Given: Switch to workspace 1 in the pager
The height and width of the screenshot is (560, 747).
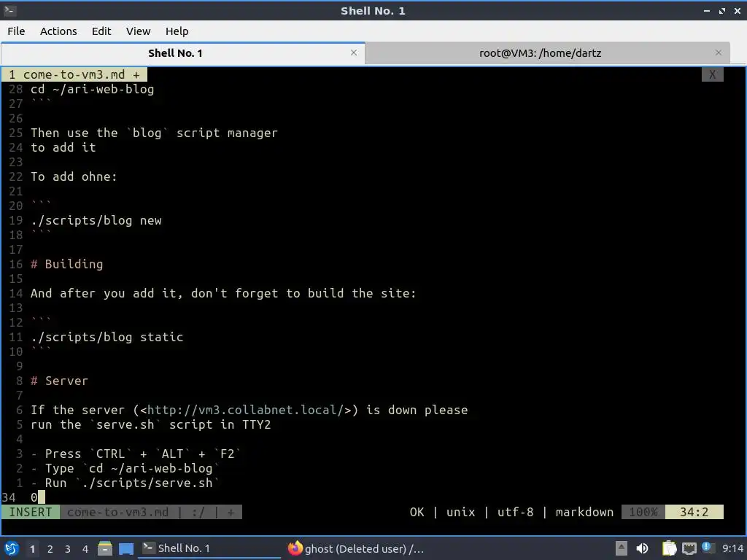Looking at the screenshot, I should (32, 549).
